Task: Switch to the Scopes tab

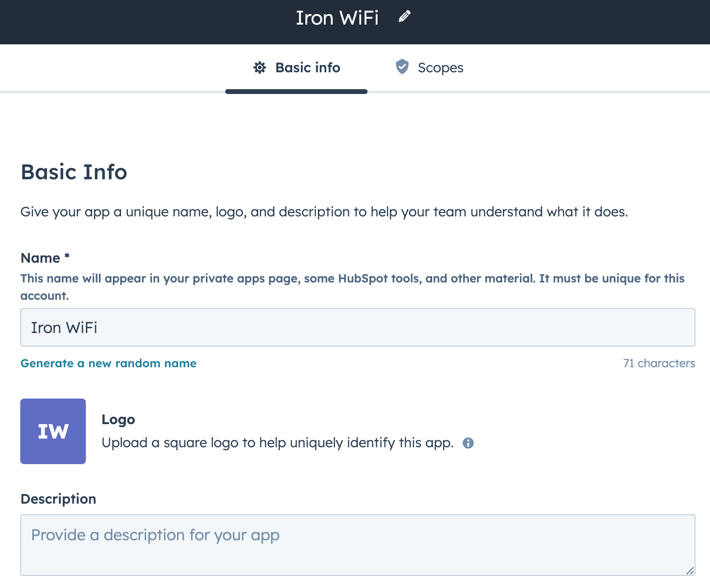Action: coord(429,67)
